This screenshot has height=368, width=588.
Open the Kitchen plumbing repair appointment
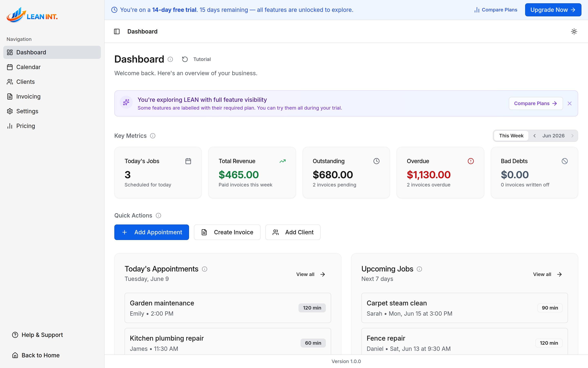pyautogui.click(x=228, y=341)
